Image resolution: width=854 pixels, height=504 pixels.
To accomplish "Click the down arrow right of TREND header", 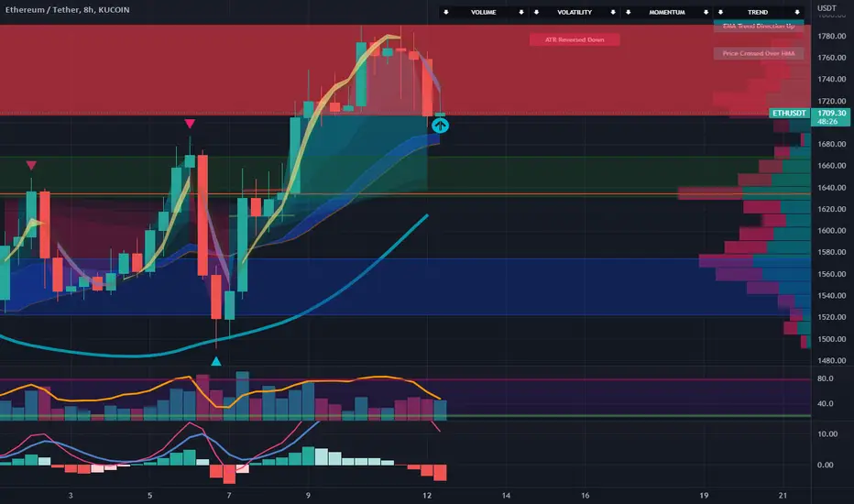I will click(797, 12).
